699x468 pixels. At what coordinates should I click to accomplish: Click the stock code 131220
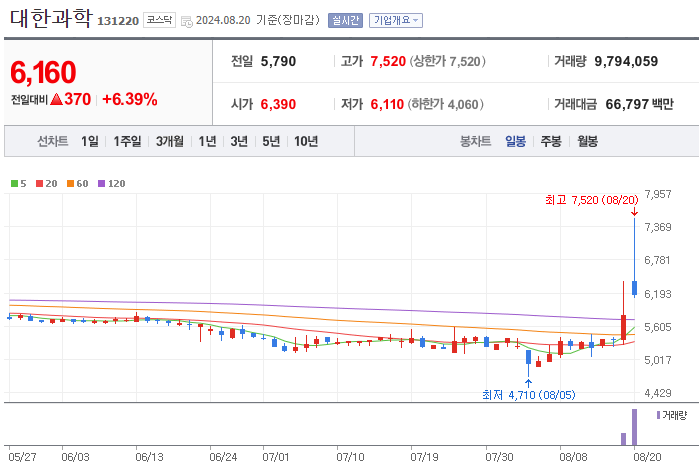118,21
